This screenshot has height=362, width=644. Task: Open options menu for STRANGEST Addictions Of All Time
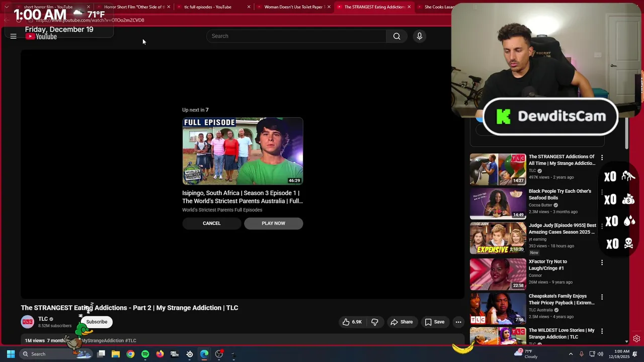pos(602,158)
